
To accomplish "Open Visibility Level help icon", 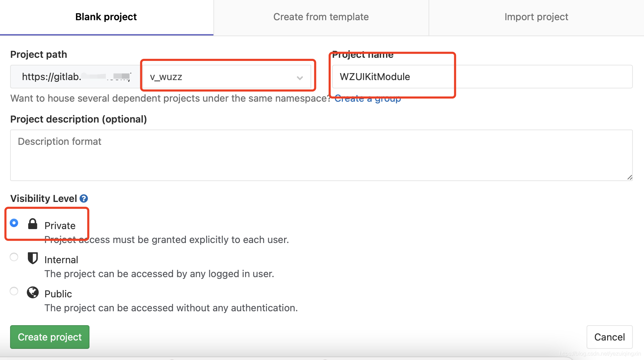I will tap(84, 198).
